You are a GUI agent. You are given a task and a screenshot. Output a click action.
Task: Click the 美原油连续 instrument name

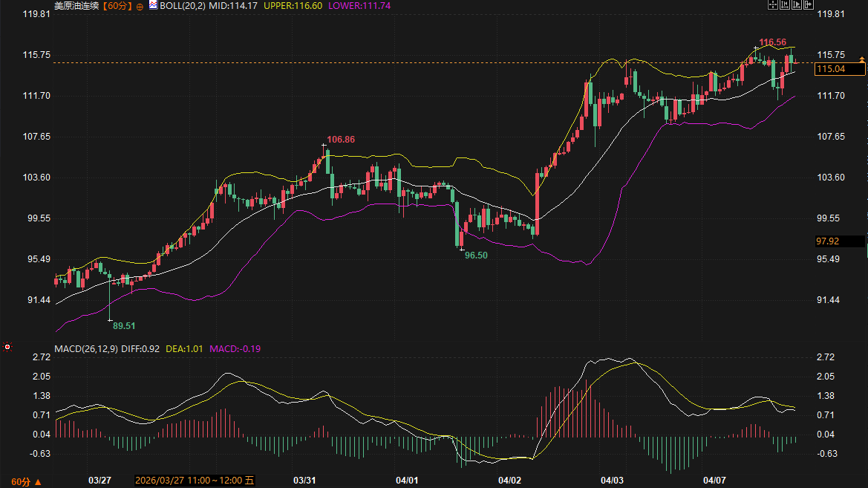pos(76,5)
